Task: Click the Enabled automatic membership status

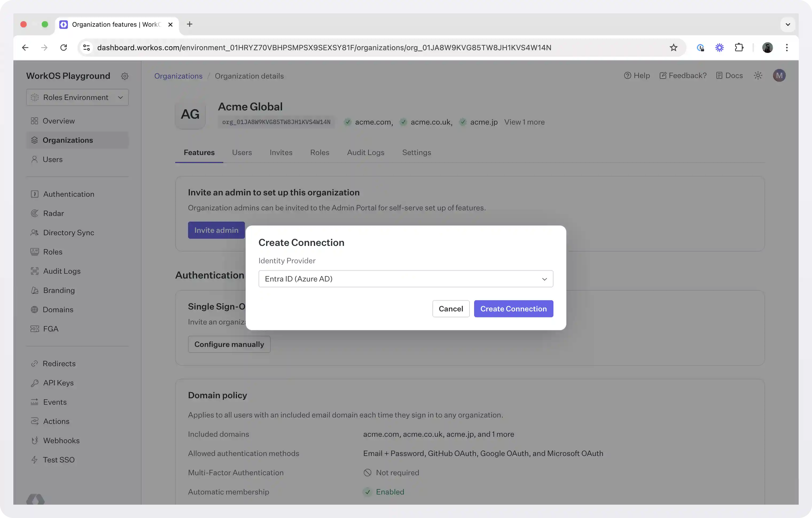Action: click(x=384, y=492)
